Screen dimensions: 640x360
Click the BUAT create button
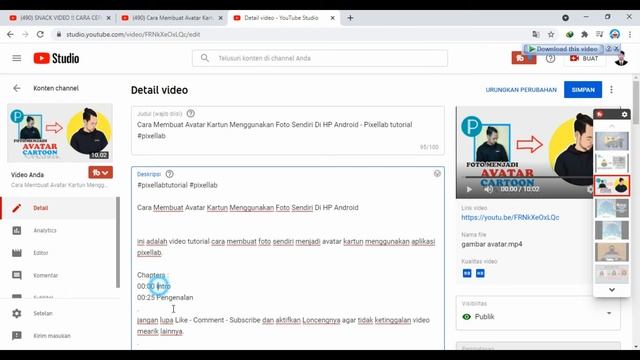(585, 58)
